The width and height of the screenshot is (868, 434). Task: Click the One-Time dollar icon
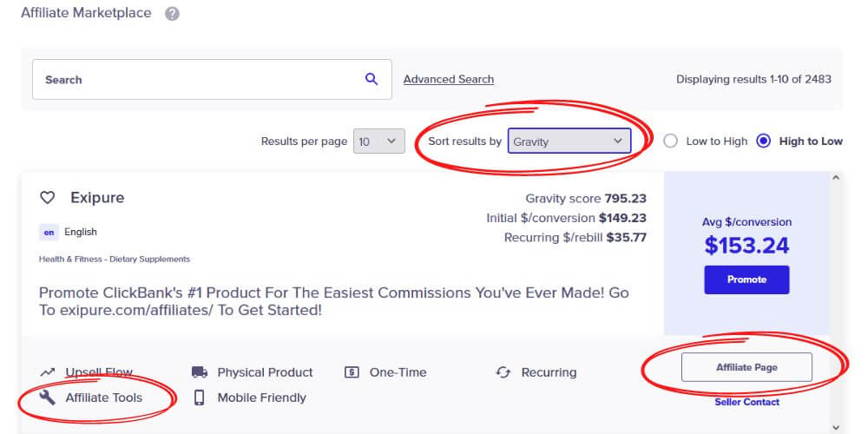(352, 372)
